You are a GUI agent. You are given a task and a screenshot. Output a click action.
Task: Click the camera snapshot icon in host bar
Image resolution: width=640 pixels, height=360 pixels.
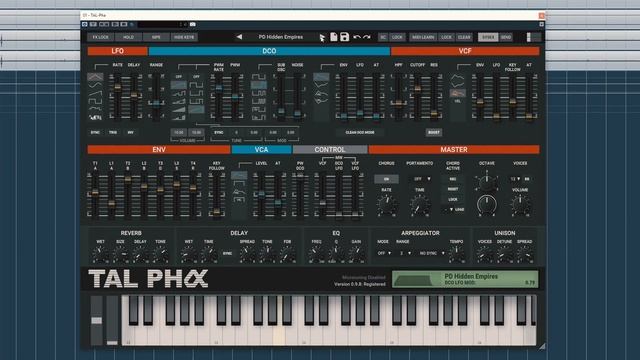pos(193,24)
